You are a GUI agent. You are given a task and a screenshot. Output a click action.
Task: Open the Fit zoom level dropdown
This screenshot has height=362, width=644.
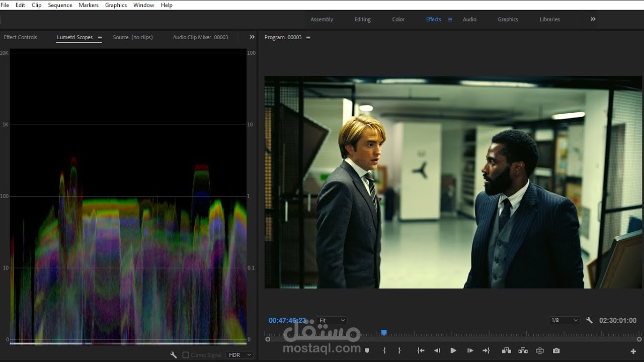point(332,320)
